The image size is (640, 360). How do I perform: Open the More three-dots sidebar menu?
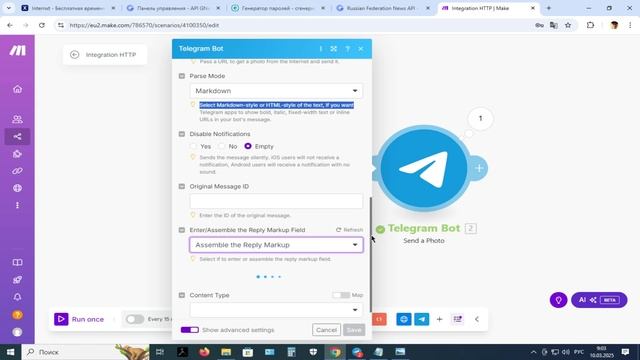(17, 205)
